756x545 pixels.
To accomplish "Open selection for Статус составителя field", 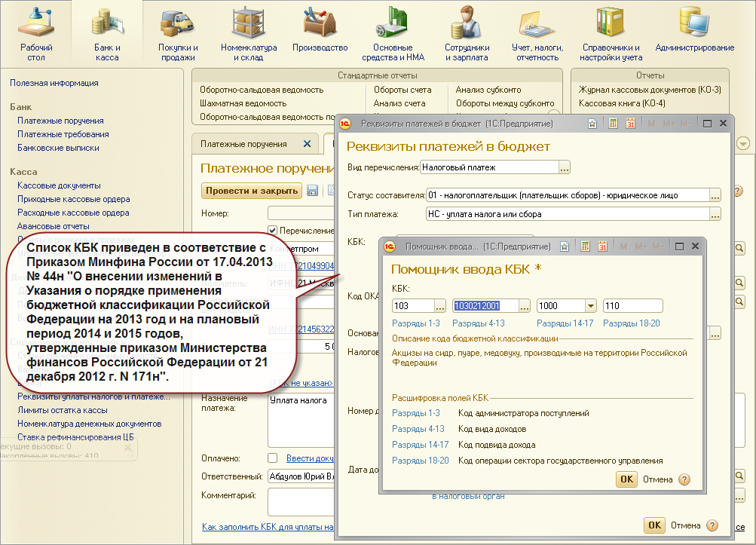I will (x=715, y=196).
